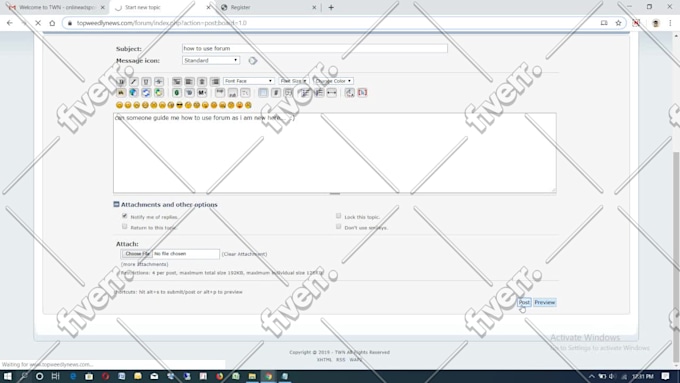The height and width of the screenshot is (383, 680).
Task: Switch to Welcome to TWN Gmail tab
Action: 56,7
